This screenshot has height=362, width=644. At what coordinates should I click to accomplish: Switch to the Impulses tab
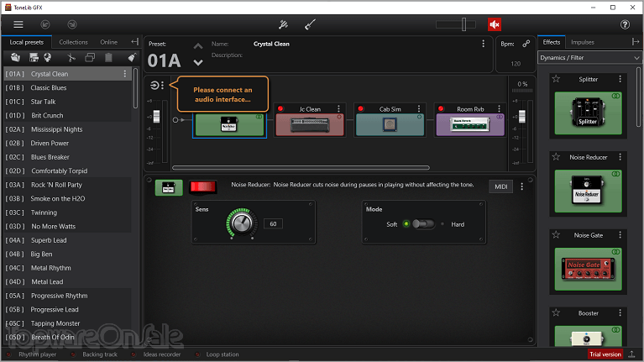(583, 42)
